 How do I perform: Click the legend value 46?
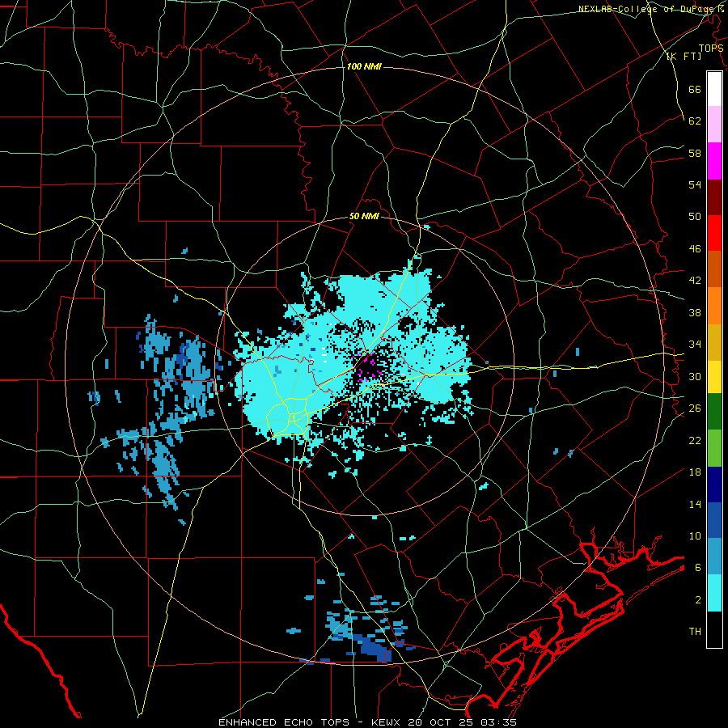(695, 249)
